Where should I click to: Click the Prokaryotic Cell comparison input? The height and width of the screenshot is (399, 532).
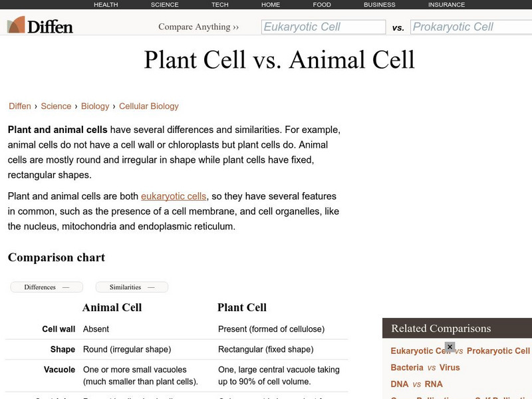point(471,27)
